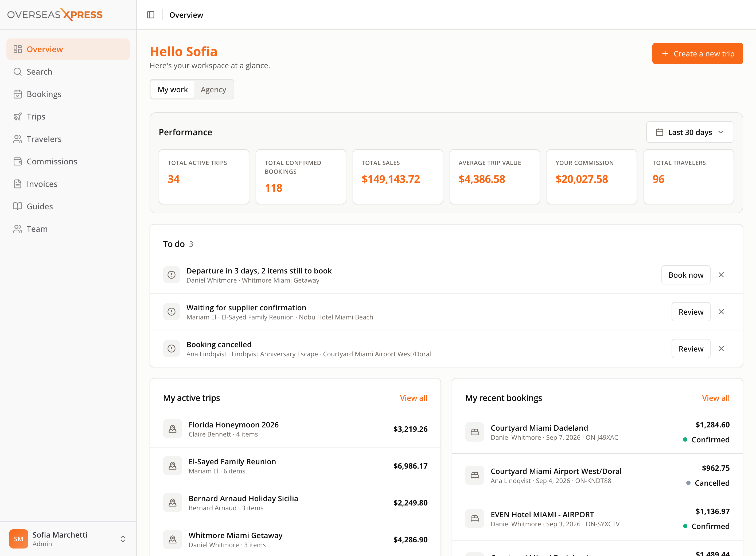
Task: Switch to the My work tab
Action: click(x=173, y=90)
